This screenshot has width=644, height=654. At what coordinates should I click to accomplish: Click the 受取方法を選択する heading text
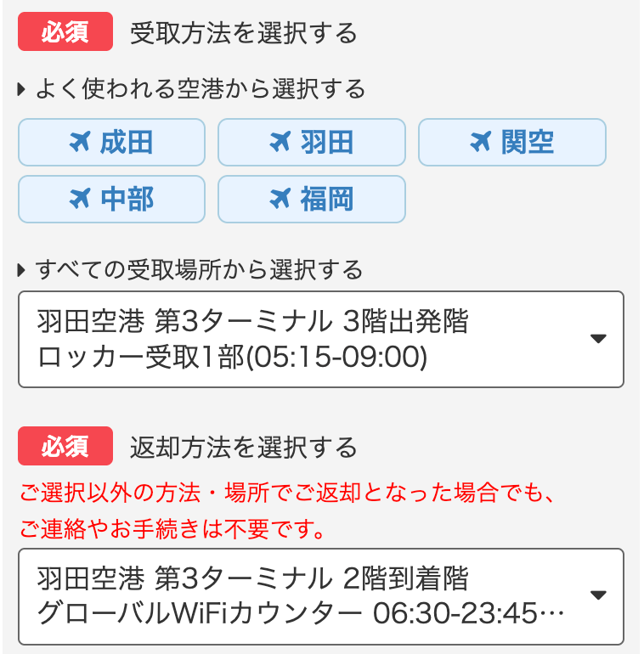pyautogui.click(x=243, y=33)
